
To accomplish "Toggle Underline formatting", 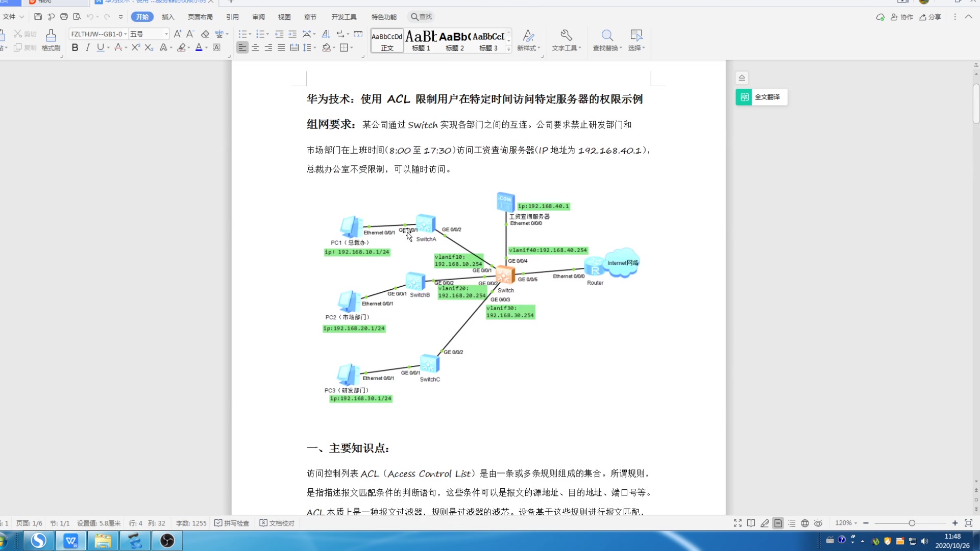I will point(101,47).
